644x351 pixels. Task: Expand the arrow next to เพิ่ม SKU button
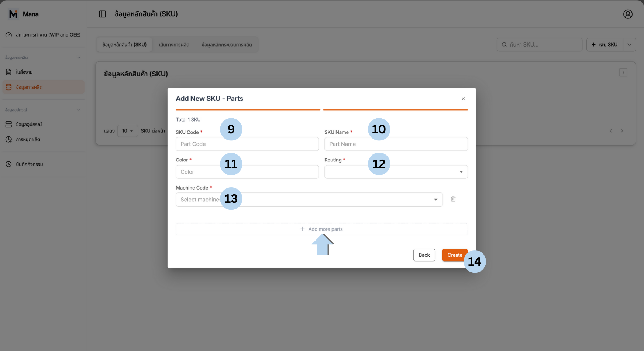[630, 44]
